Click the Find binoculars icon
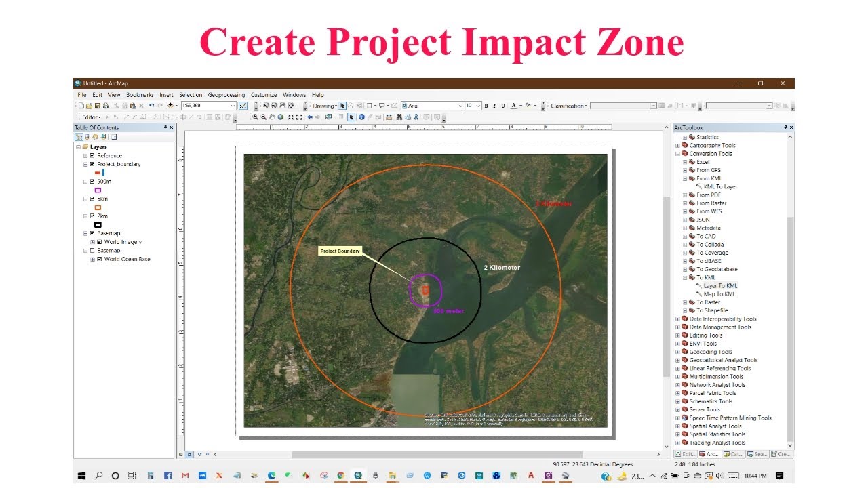 click(x=399, y=117)
